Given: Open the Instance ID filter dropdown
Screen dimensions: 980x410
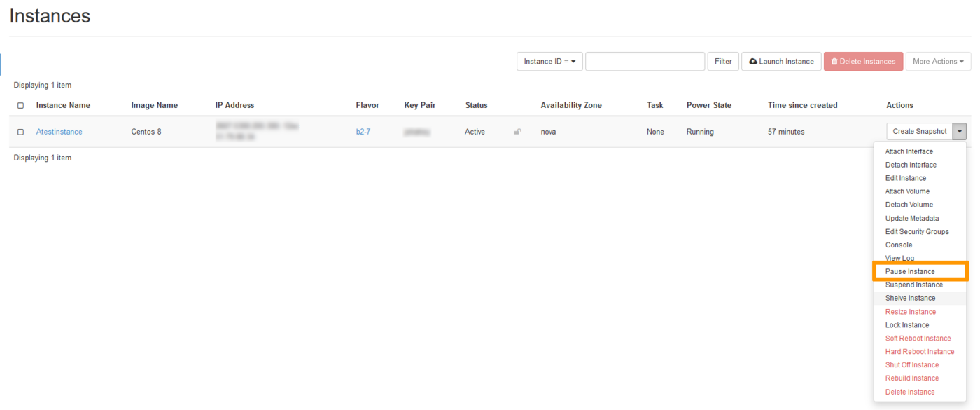Looking at the screenshot, I should pyautogui.click(x=549, y=62).
